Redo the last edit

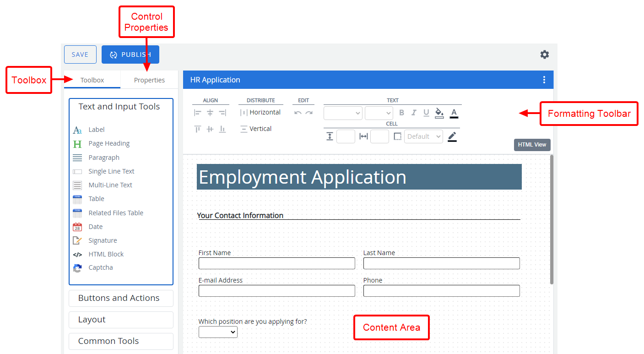pos(309,113)
